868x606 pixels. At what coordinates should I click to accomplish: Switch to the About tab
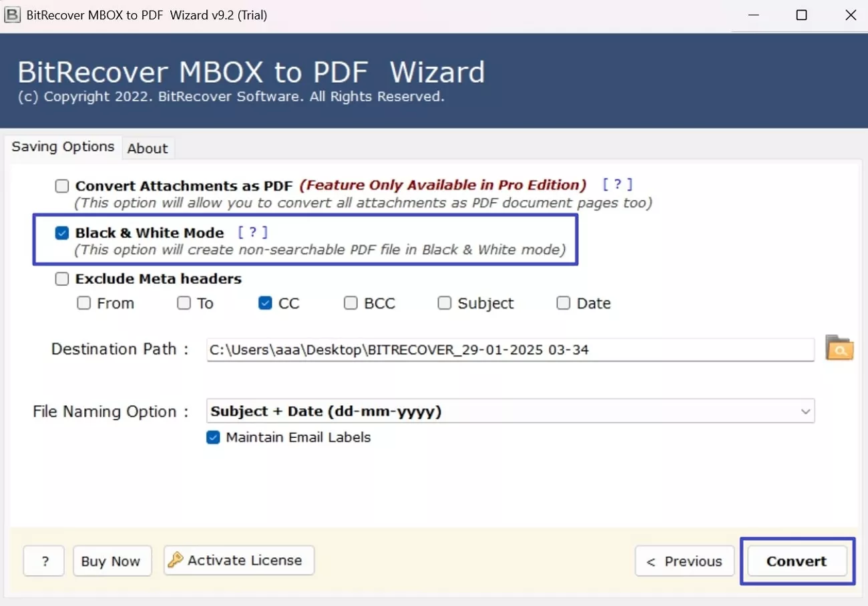148,148
